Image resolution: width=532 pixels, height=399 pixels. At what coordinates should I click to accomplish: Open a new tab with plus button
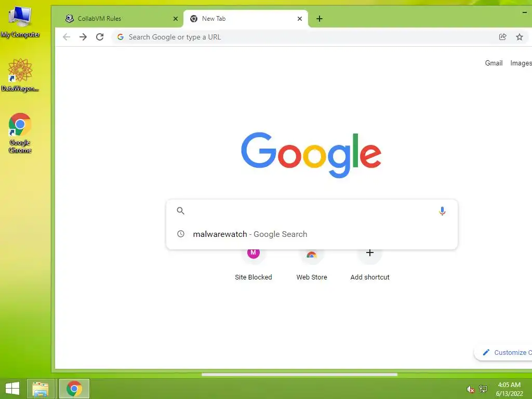point(320,19)
